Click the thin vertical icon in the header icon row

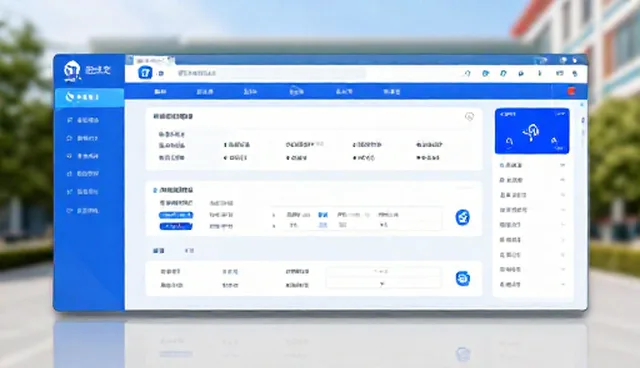[x=540, y=73]
